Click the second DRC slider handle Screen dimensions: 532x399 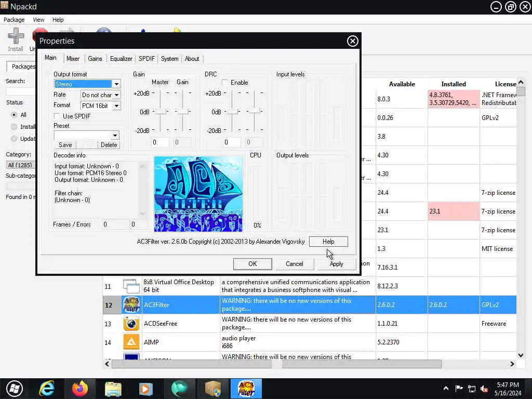click(x=255, y=111)
